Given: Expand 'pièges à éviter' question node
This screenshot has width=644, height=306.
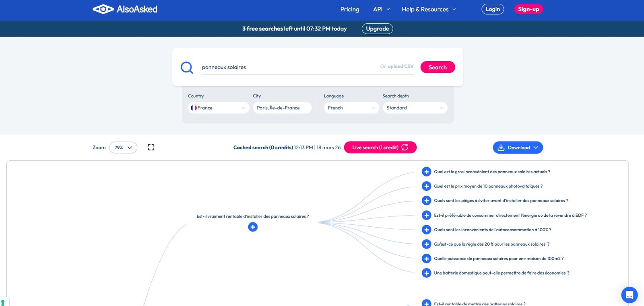Looking at the screenshot, I should click(x=427, y=201).
